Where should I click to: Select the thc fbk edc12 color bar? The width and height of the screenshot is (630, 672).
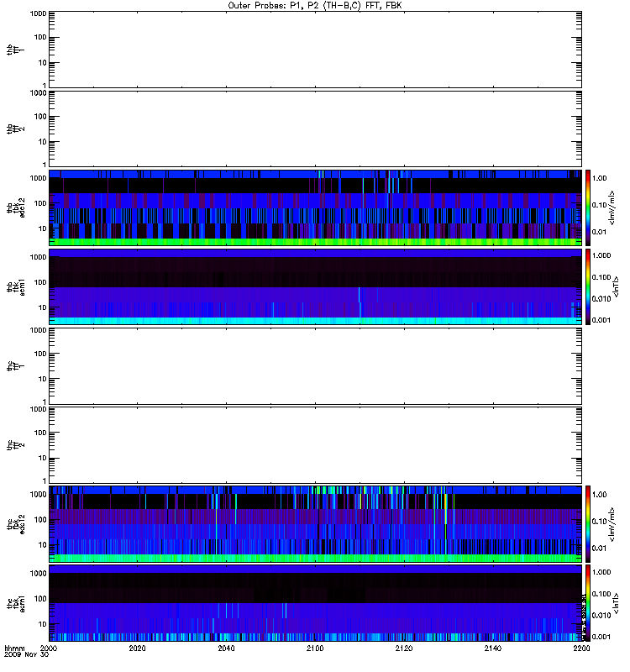pyautogui.click(x=588, y=523)
